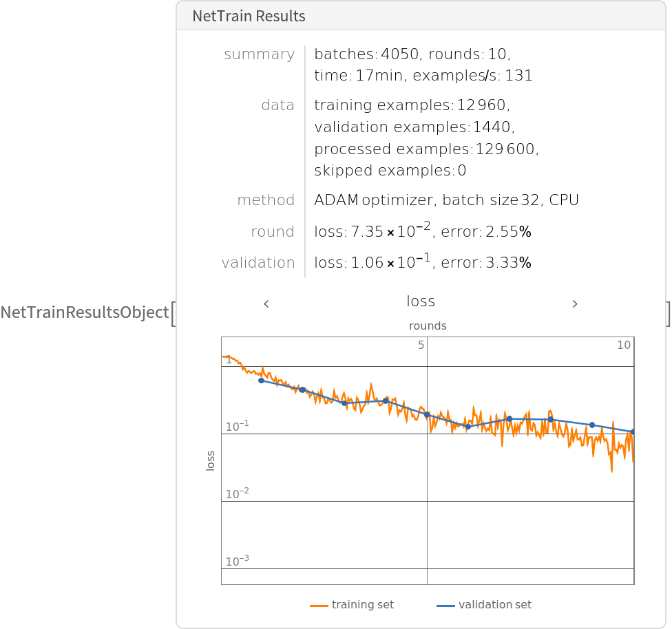
Task: Click the orange training set legend line
Action: 318,606
